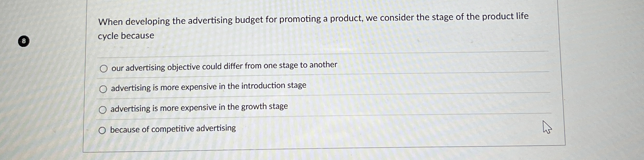The width and height of the screenshot is (644, 160).
Task: Click answer text 'advertising is more expensive in the introduction stage'
Action: (x=208, y=87)
